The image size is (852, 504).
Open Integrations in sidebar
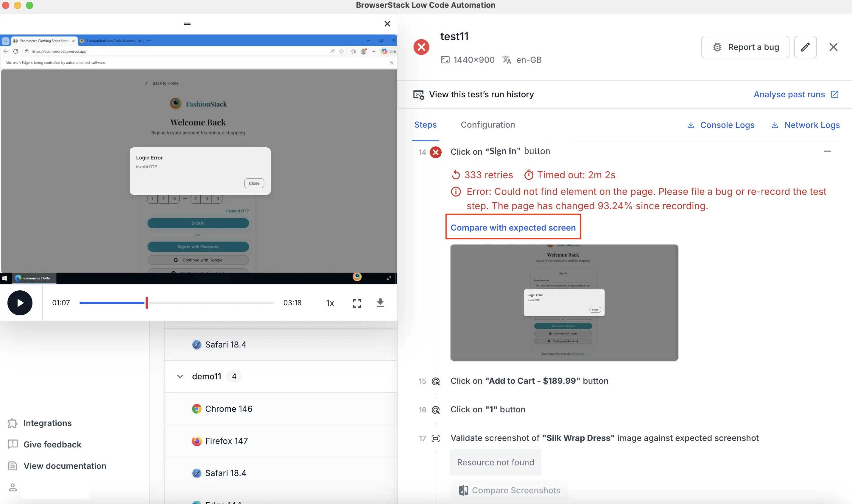[39, 423]
